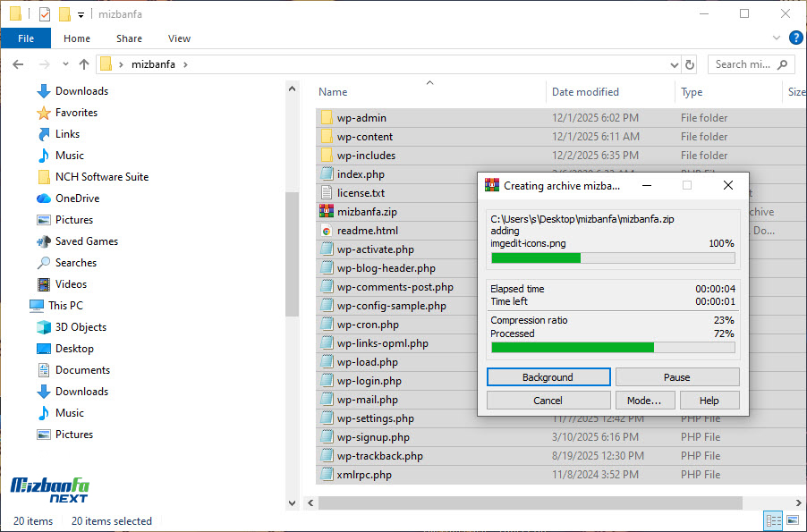Click the Up directory arrow icon
This screenshot has width=807, height=532.
pos(84,64)
